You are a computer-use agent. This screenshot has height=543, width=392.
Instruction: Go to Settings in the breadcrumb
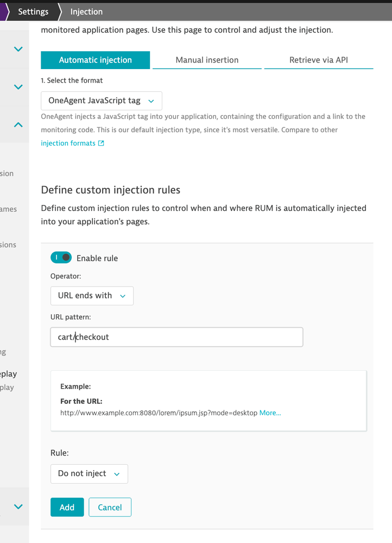coord(33,11)
